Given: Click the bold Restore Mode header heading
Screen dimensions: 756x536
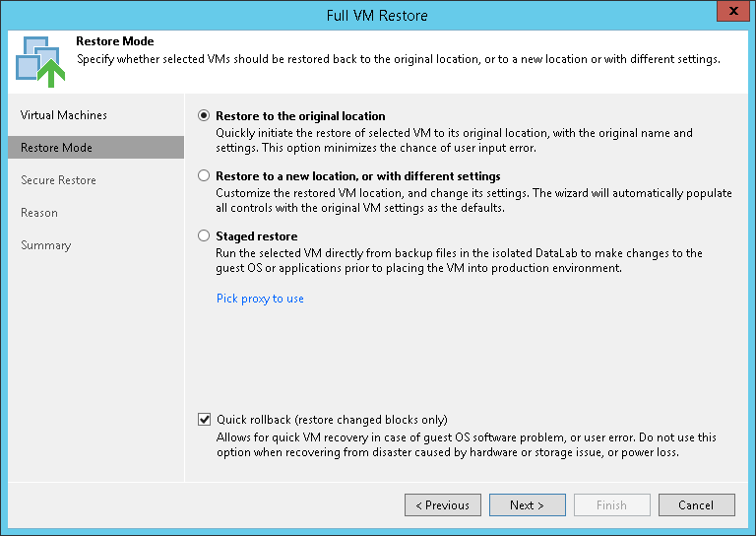Looking at the screenshot, I should coord(115,42).
